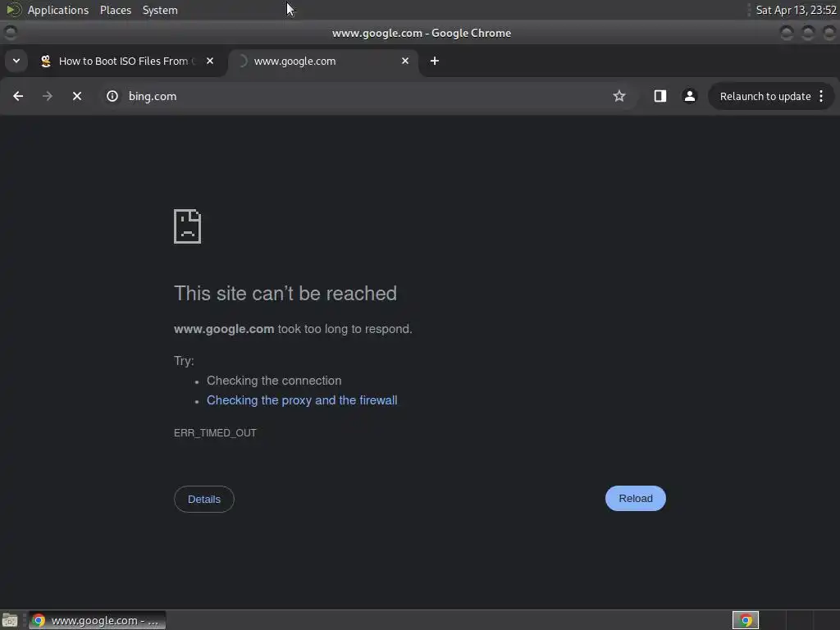Open the Applications menu
Image resolution: width=840 pixels, height=630 pixels.
click(x=58, y=10)
